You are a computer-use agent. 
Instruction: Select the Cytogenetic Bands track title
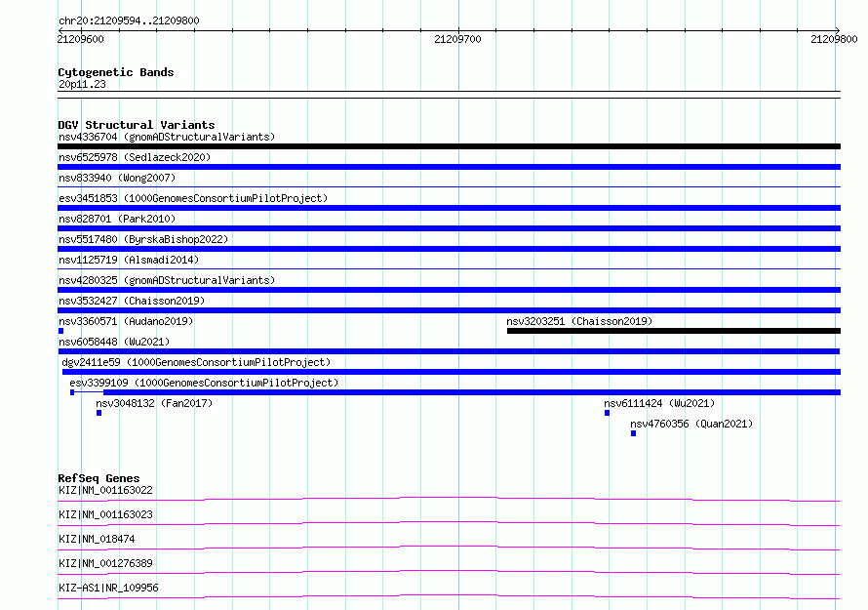click(x=116, y=72)
